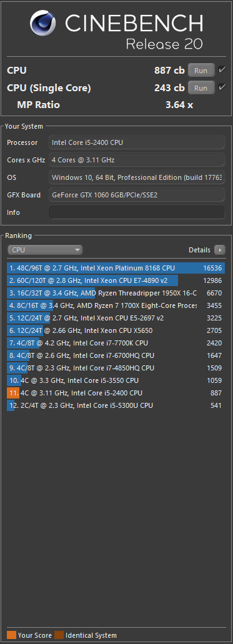Image resolution: width=233 pixels, height=644 pixels.
Task: Click the OS field Windows 10
Action: [x=137, y=177]
